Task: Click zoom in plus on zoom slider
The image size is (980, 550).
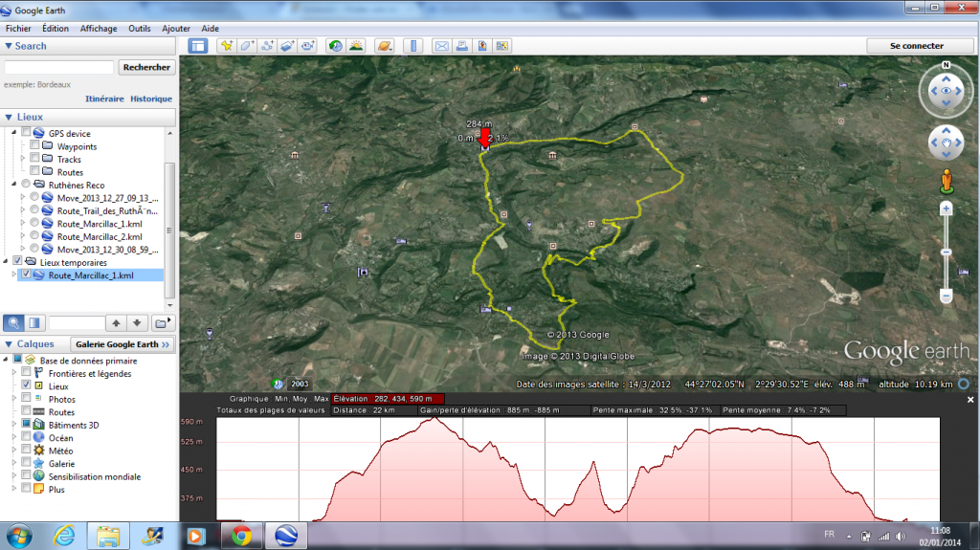Action: pyautogui.click(x=947, y=209)
